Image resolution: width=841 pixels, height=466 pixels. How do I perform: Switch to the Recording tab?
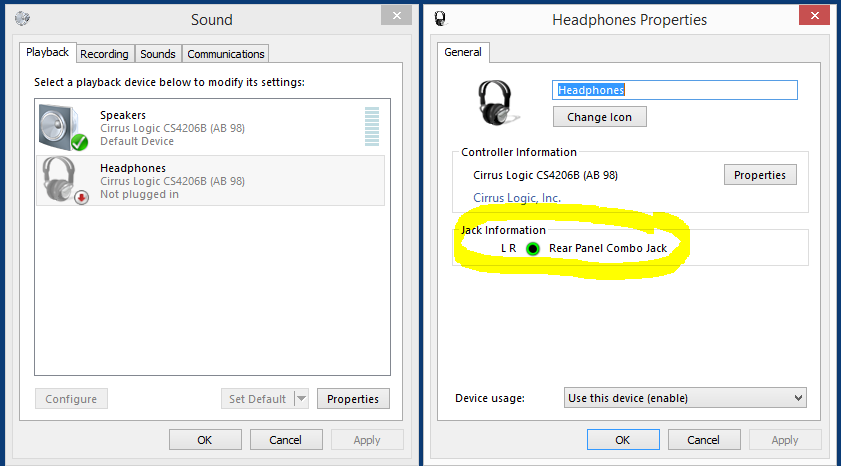coord(105,54)
